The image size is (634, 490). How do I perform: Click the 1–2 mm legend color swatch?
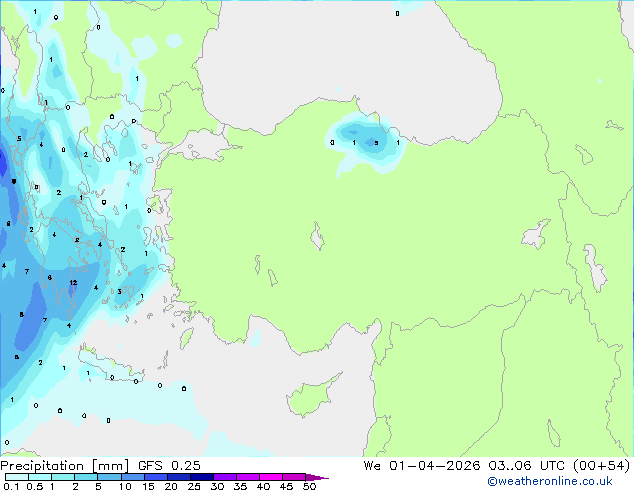[x=63, y=477]
